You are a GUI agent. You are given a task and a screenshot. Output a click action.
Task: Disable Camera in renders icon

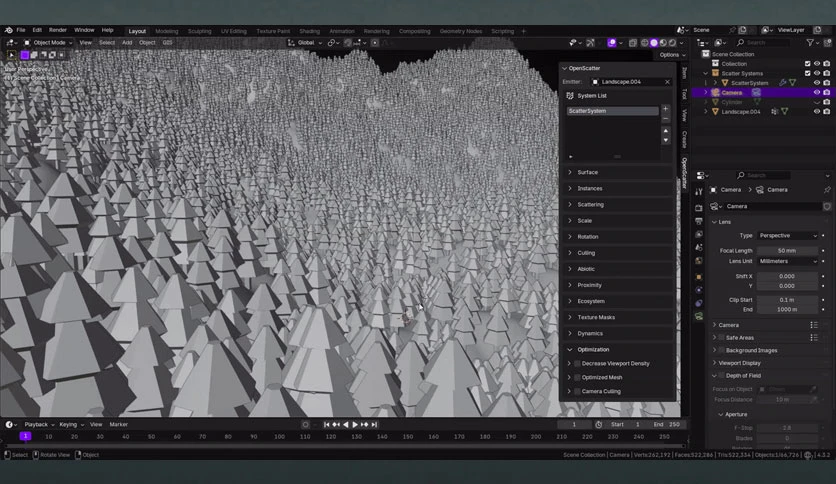point(826,93)
